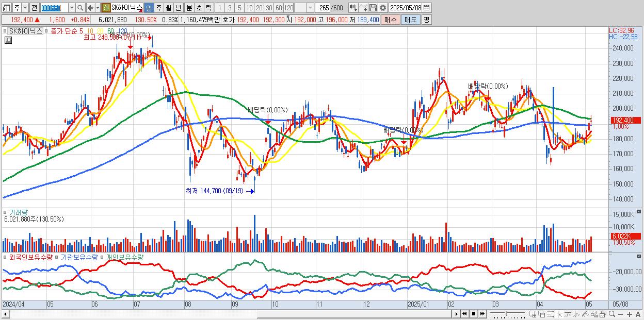Click the green 신 badge icon
The height and width of the screenshot is (320, 644).
coord(106,8)
